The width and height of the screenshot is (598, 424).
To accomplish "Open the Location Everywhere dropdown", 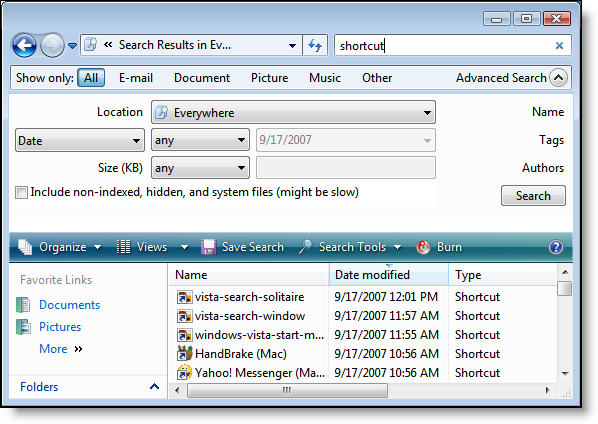I will tap(293, 112).
